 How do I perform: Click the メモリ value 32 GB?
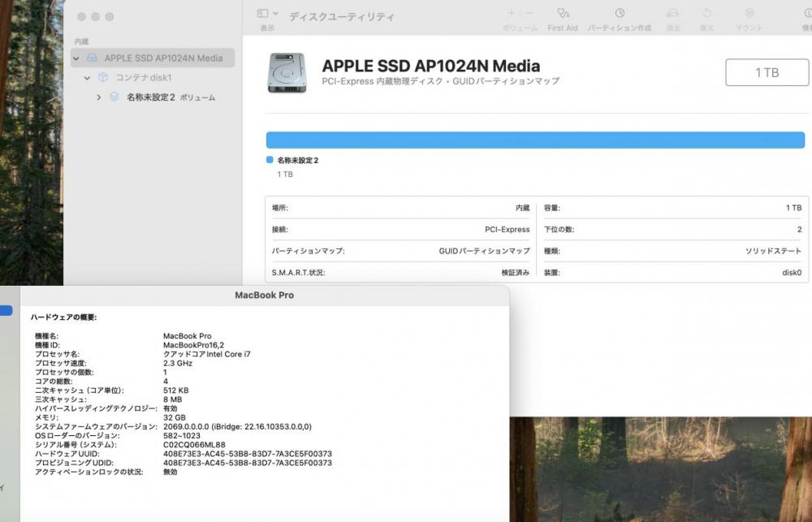pos(174,418)
